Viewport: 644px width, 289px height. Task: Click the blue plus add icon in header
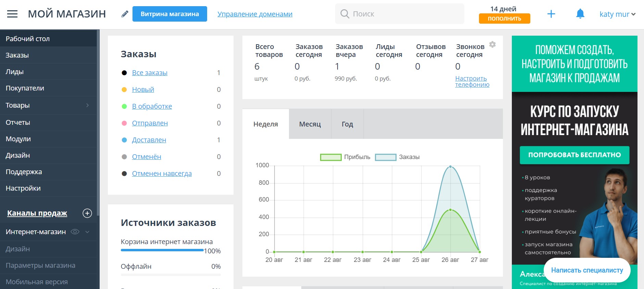click(x=551, y=14)
